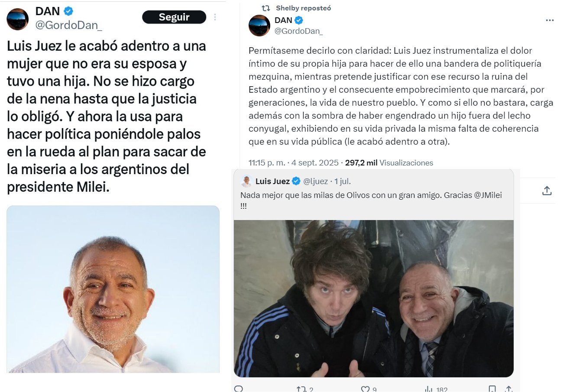The height and width of the screenshot is (392, 563).
Task: Click the views bar chart icon showing 182
Action: 428,389
